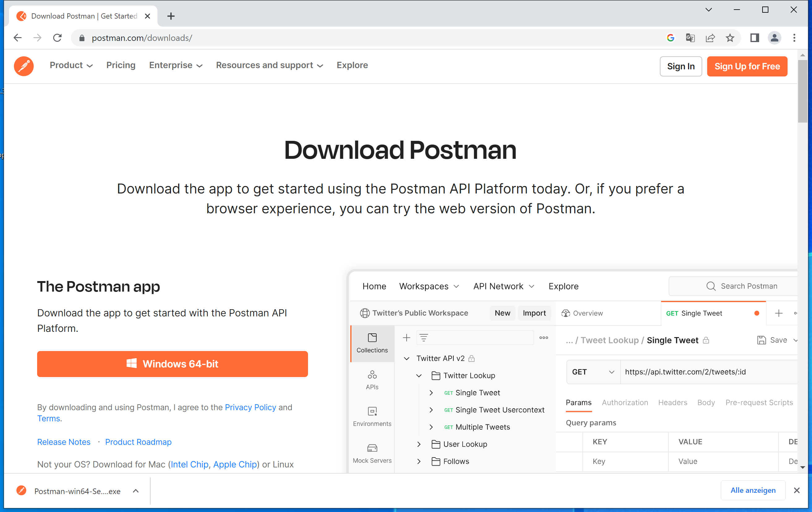The width and height of the screenshot is (812, 512).
Task: Open the Collections panel in the app preview
Action: 372,342
